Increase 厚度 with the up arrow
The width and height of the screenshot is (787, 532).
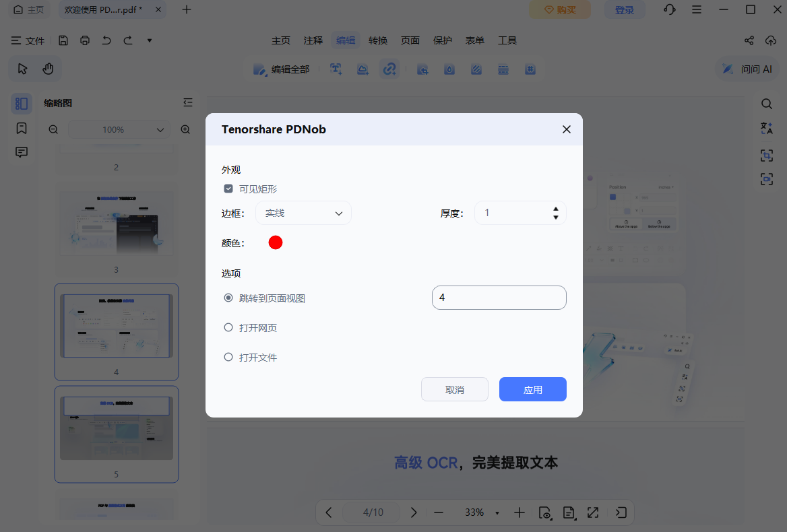pos(556,209)
